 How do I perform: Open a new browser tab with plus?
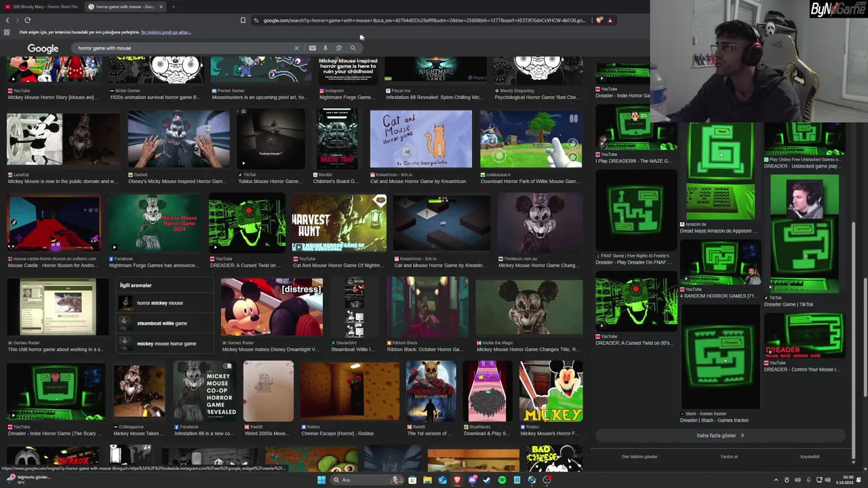coord(173,7)
